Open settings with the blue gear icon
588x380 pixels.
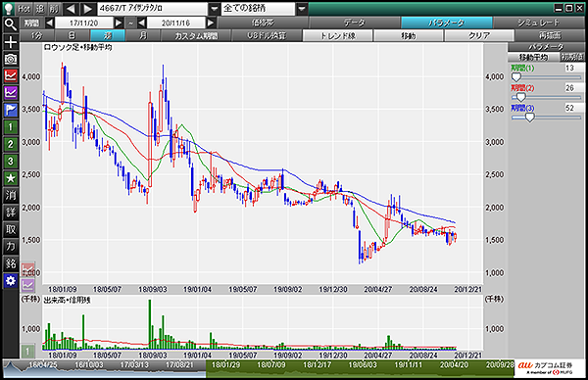tap(11, 281)
